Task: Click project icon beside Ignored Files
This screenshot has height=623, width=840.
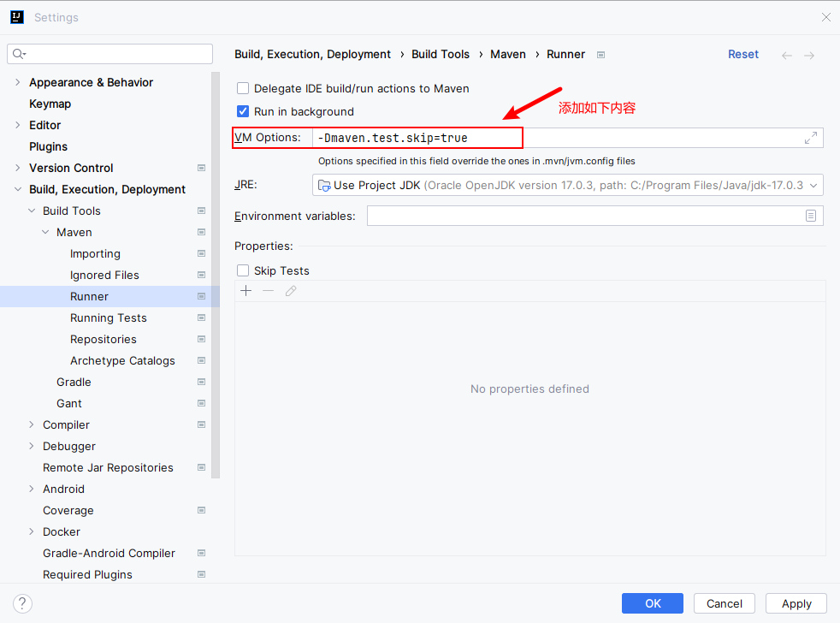Action: point(201,275)
